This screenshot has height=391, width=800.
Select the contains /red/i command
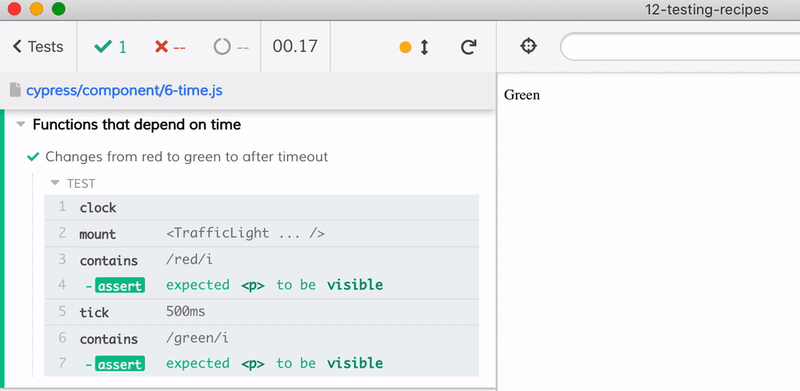coord(261,260)
